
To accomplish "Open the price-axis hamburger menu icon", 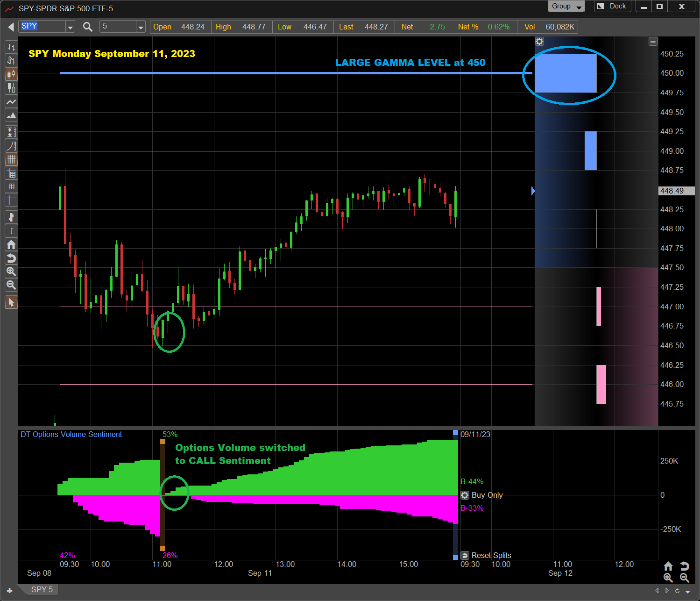I will 653,42.
